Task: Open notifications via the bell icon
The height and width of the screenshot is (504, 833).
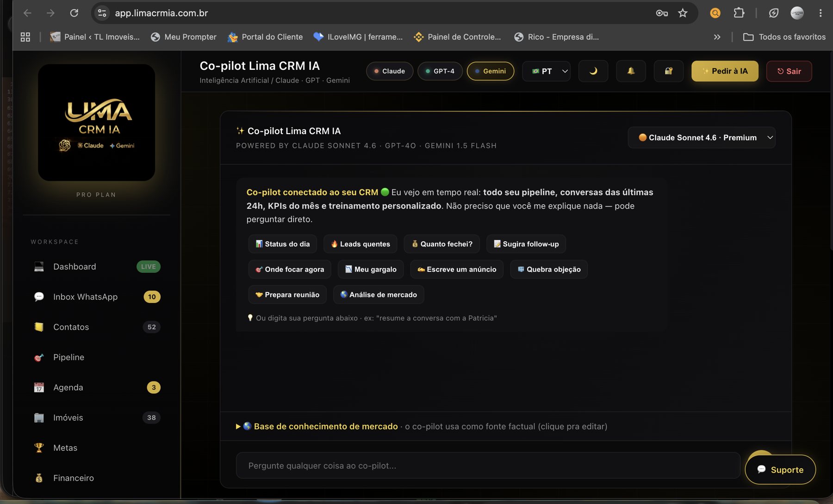Action: [x=631, y=71]
